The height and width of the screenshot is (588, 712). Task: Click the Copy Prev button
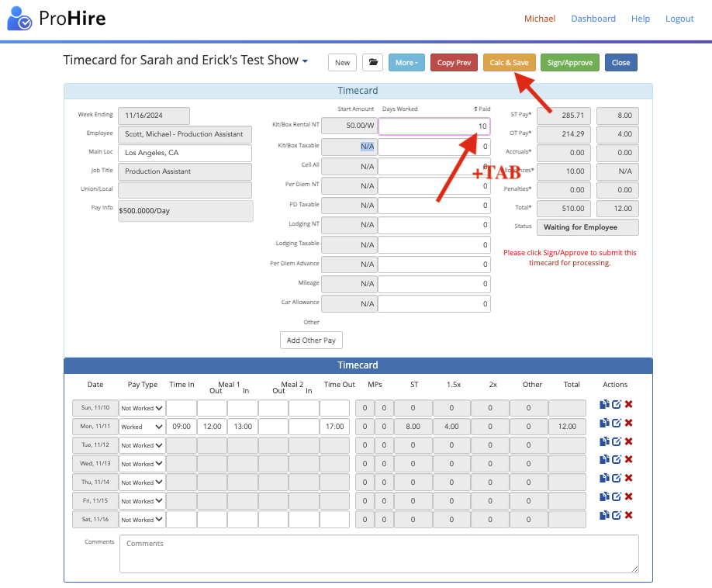pyautogui.click(x=454, y=63)
